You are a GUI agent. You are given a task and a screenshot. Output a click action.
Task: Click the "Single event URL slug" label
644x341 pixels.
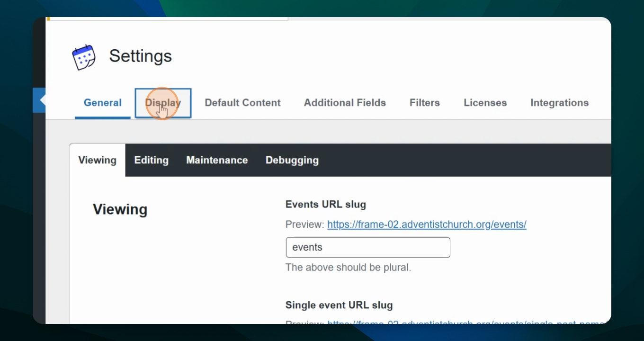(339, 305)
